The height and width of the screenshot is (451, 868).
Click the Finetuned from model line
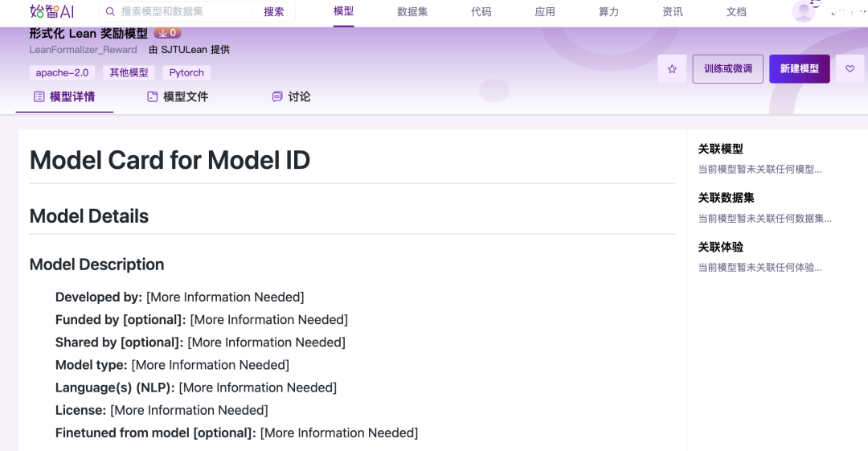point(236,433)
